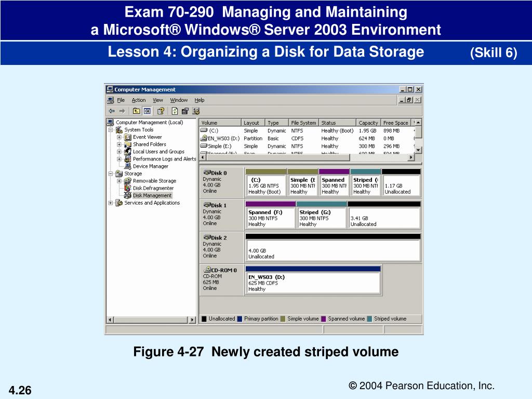This screenshot has height=399, width=532.
Task: Click the Device Manager icon
Action: pyautogui.click(x=128, y=166)
